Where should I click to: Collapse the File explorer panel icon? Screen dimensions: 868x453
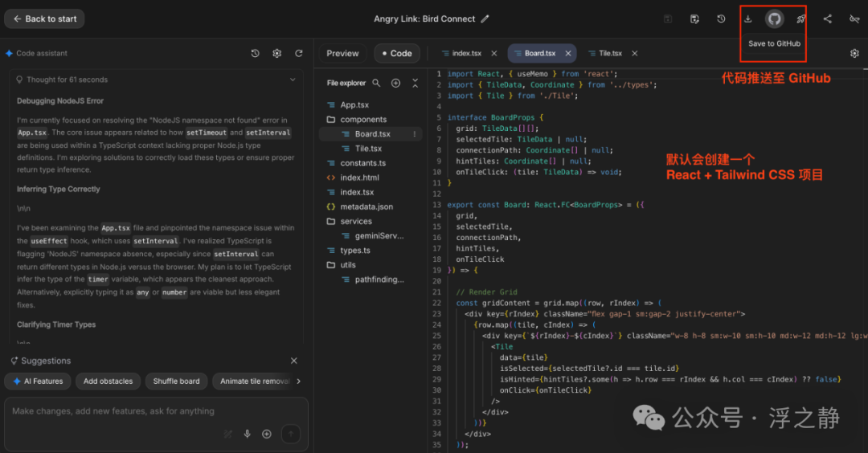[416, 83]
